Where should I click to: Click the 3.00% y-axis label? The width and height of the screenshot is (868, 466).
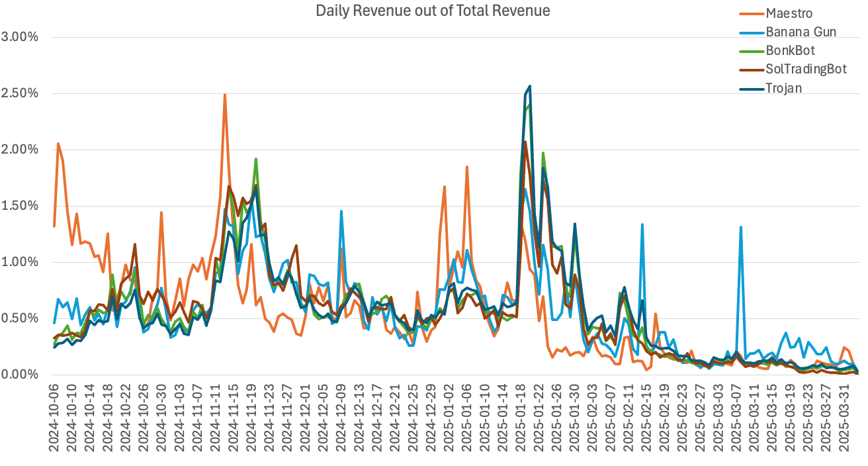coord(21,36)
